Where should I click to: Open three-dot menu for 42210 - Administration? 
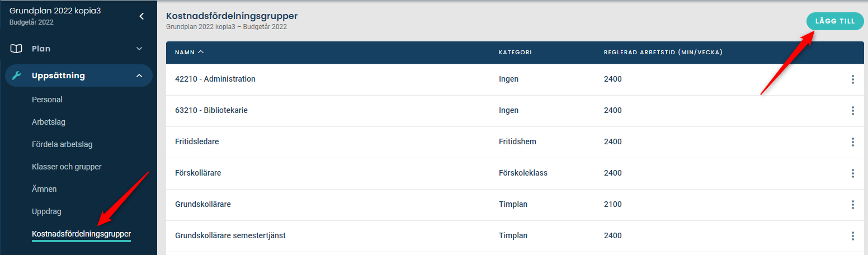[x=852, y=79]
